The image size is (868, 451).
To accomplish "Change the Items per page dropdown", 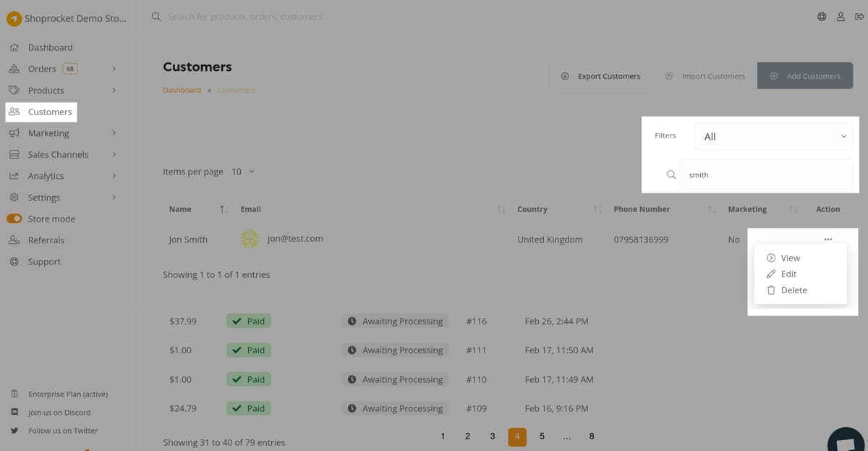I will pyautogui.click(x=243, y=172).
